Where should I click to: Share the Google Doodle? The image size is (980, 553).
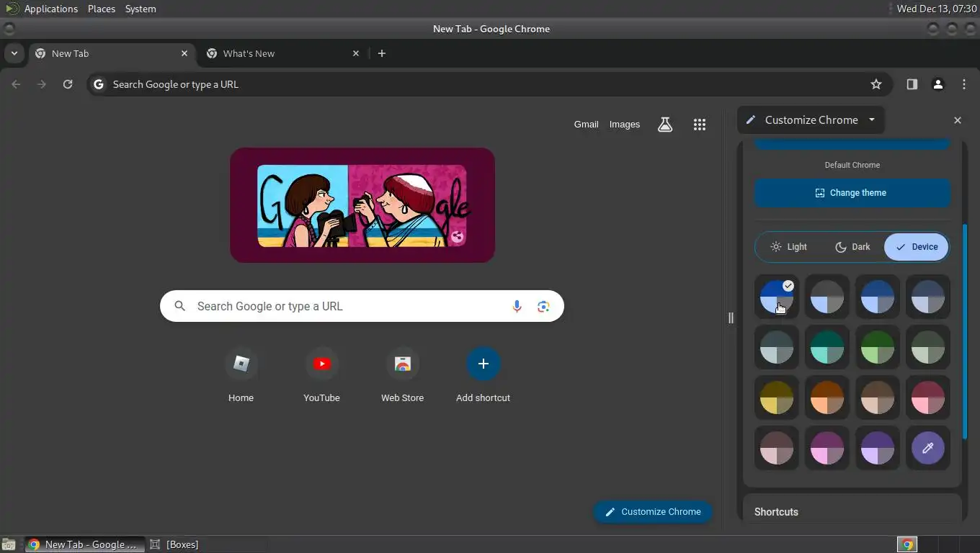click(457, 236)
